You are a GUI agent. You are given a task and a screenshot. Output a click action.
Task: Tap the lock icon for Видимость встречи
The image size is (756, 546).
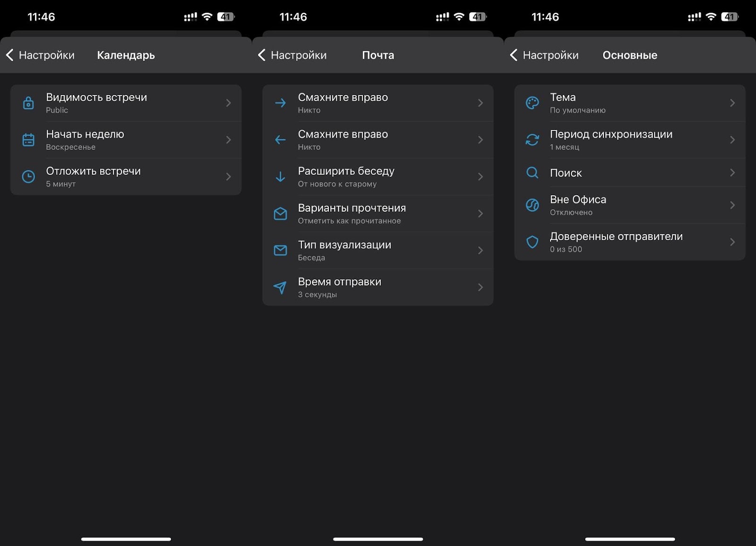28,103
